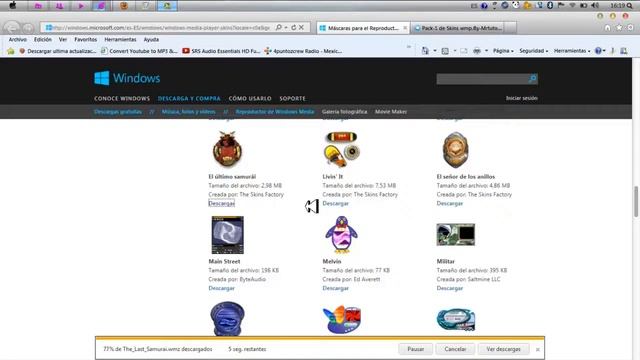Click Descargar under Main Street skin
640x360 pixels.
pyautogui.click(x=222, y=288)
